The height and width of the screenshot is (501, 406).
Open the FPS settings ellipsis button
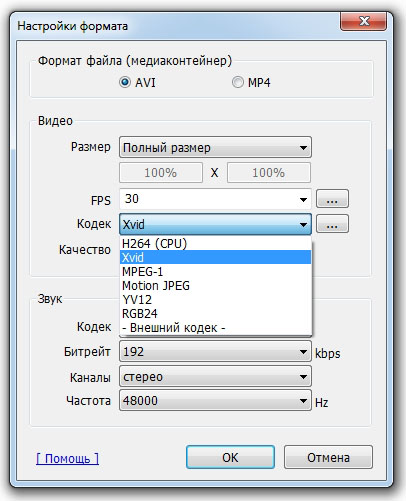point(332,199)
